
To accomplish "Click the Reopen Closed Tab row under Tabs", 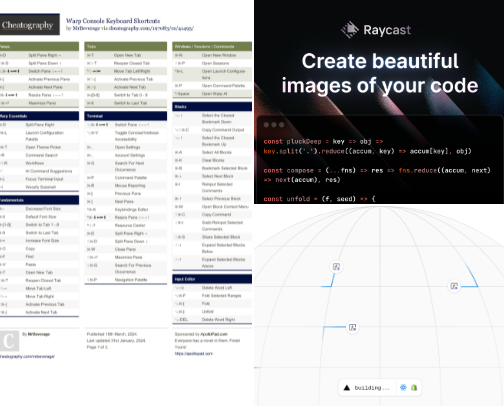I will 125,63.
